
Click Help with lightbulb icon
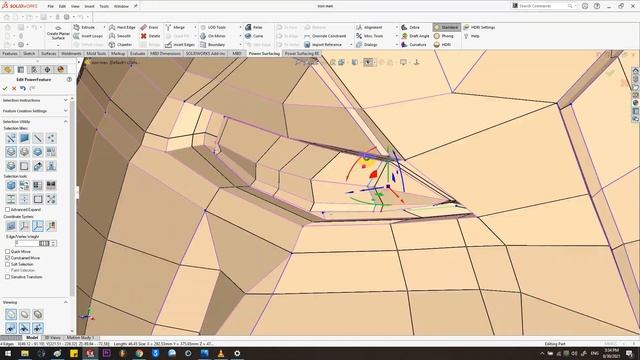(x=471, y=36)
